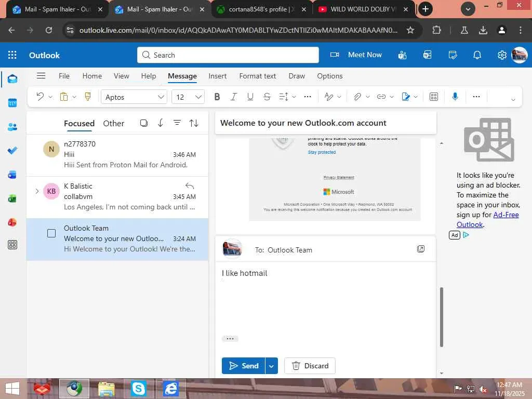Open the View tab
The image size is (532, 399).
[x=121, y=76]
